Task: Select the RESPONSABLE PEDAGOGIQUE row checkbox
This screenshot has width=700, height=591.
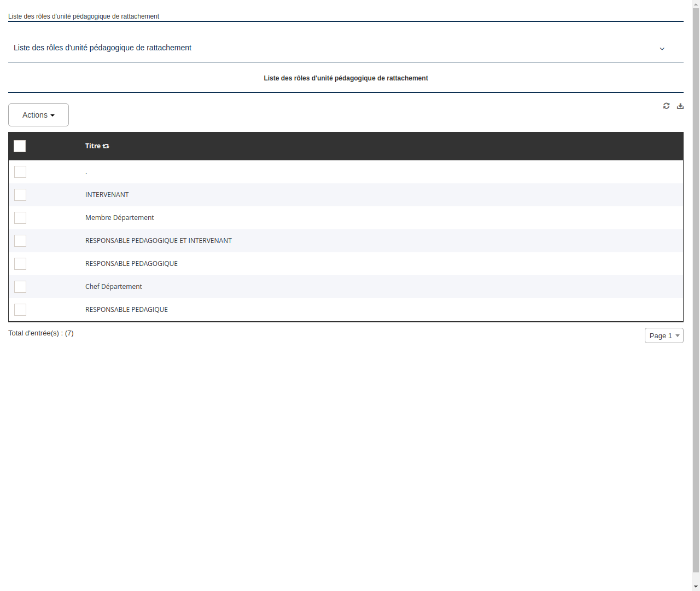Action: [20, 264]
